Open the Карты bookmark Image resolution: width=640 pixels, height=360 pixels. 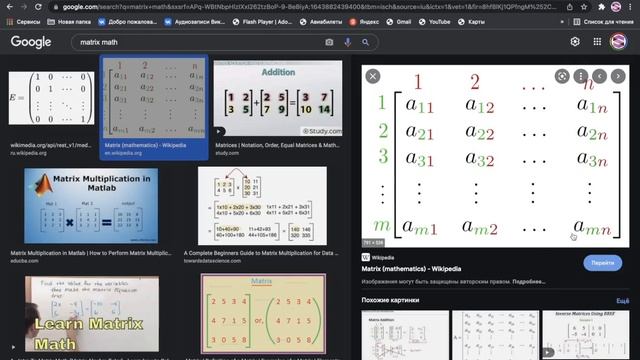pyautogui.click(x=471, y=22)
